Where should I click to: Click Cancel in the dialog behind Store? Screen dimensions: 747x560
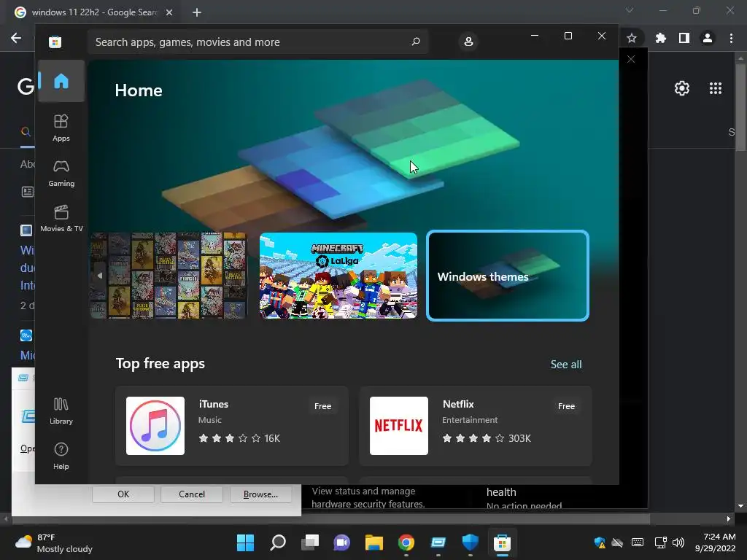click(x=192, y=494)
